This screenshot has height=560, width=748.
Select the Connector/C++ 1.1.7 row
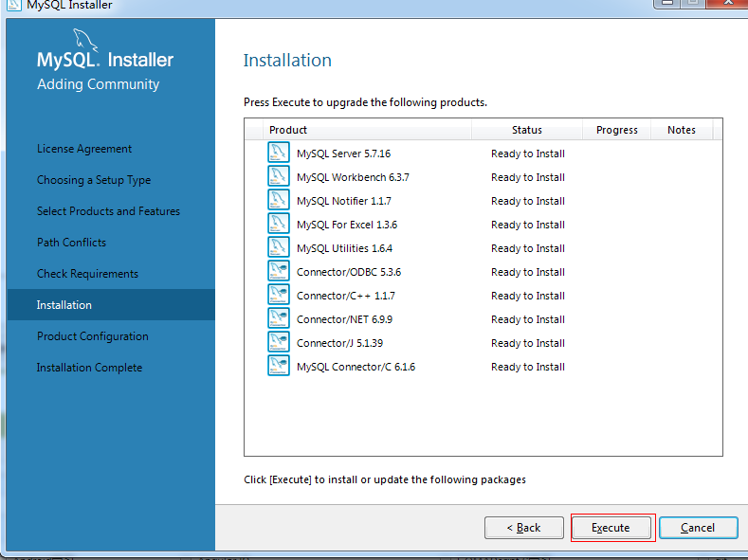tap(483, 296)
